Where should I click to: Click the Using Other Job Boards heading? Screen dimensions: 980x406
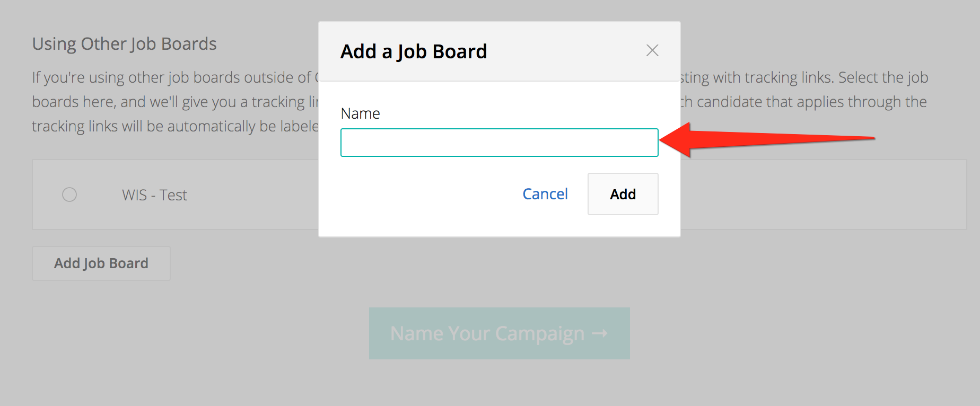(124, 43)
